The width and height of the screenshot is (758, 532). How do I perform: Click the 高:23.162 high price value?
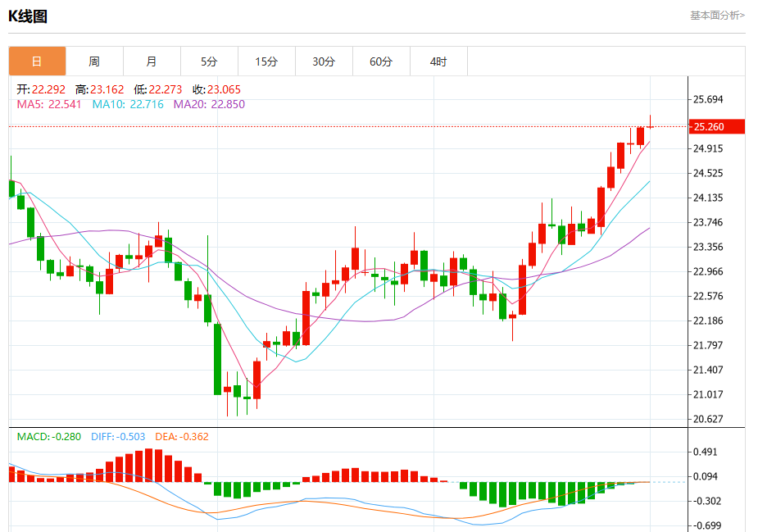pos(100,89)
